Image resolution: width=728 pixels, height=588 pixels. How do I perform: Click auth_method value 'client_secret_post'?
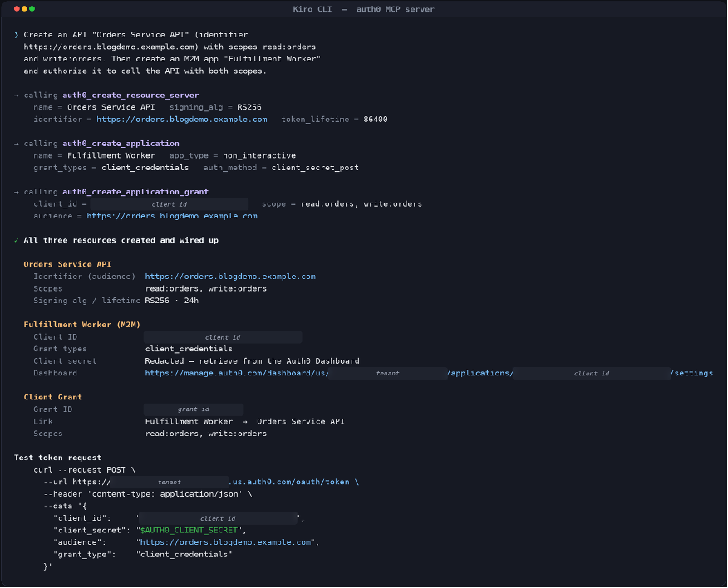tap(315, 168)
